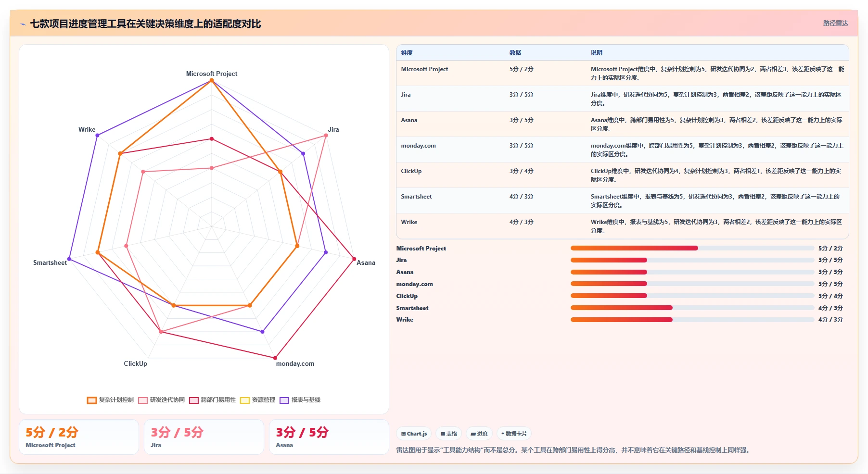This screenshot has width=868, height=474.
Task: Click the monday.com radar axis label
Action: coord(295,363)
